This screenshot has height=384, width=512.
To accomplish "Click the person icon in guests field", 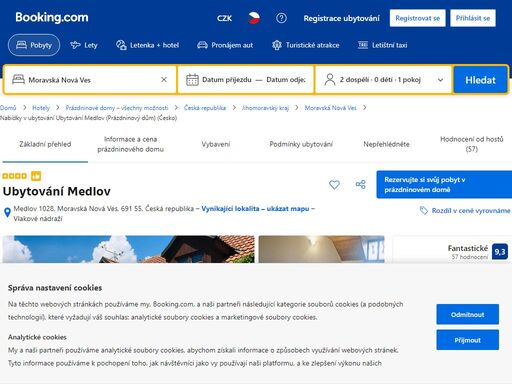I will click(330, 80).
